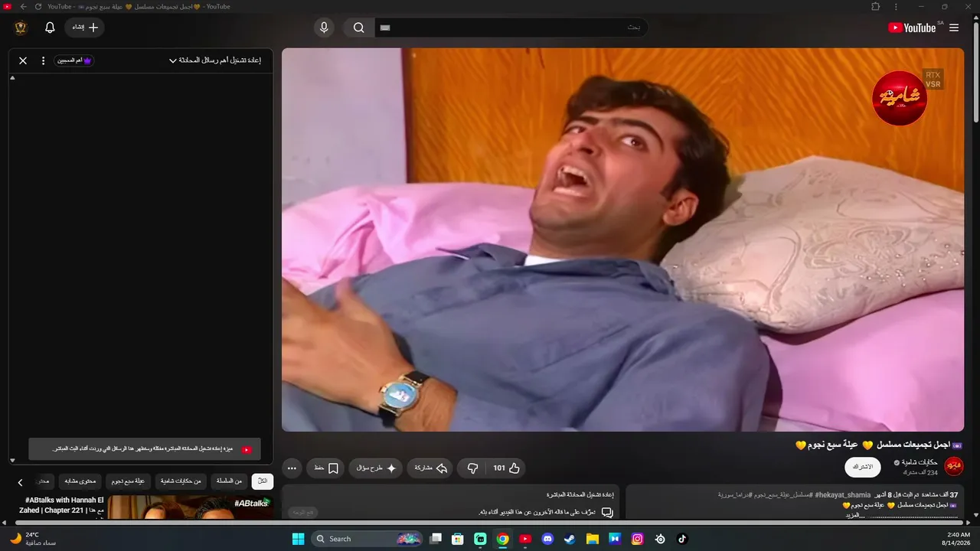Open Discord from the taskbar
980x551 pixels.
tap(547, 539)
